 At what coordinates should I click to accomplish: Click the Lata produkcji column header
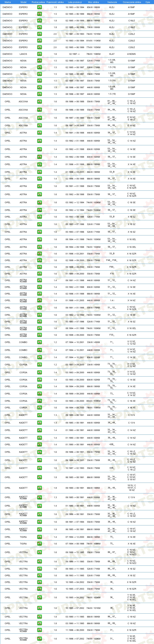75,2
